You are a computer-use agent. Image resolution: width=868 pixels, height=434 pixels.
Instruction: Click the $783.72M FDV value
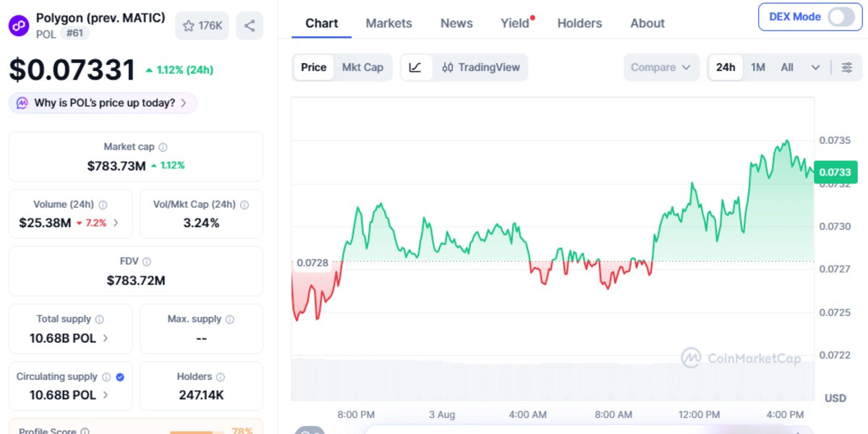(136, 281)
